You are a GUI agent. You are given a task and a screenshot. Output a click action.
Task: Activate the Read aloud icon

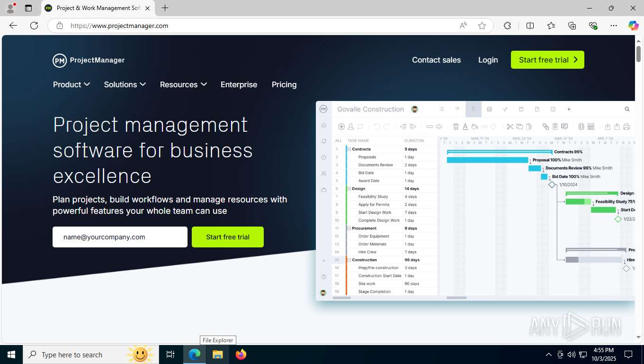click(463, 26)
